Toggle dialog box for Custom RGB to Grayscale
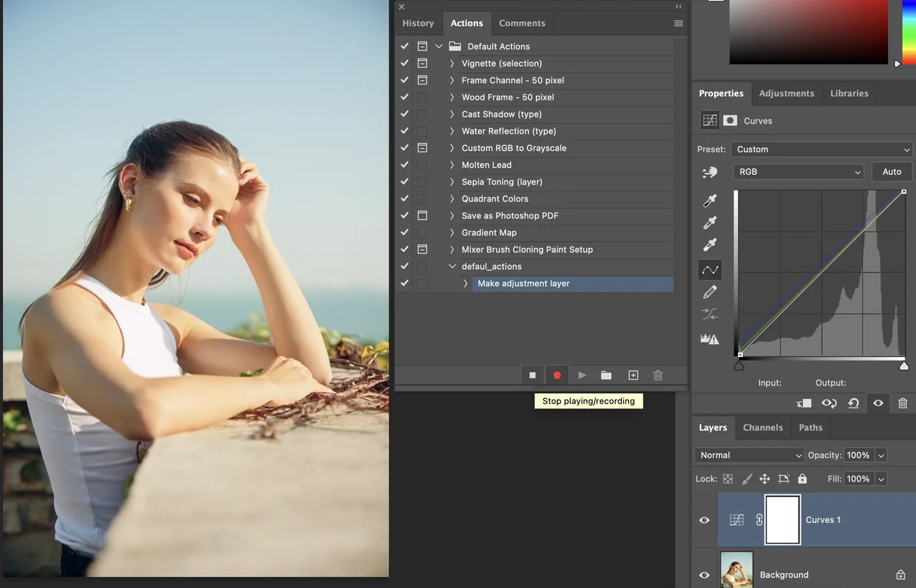Image resolution: width=916 pixels, height=588 pixels. pos(422,148)
